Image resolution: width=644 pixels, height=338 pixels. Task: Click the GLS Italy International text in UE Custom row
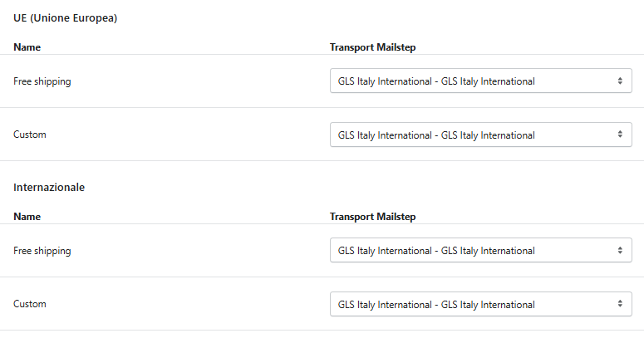click(x=436, y=135)
